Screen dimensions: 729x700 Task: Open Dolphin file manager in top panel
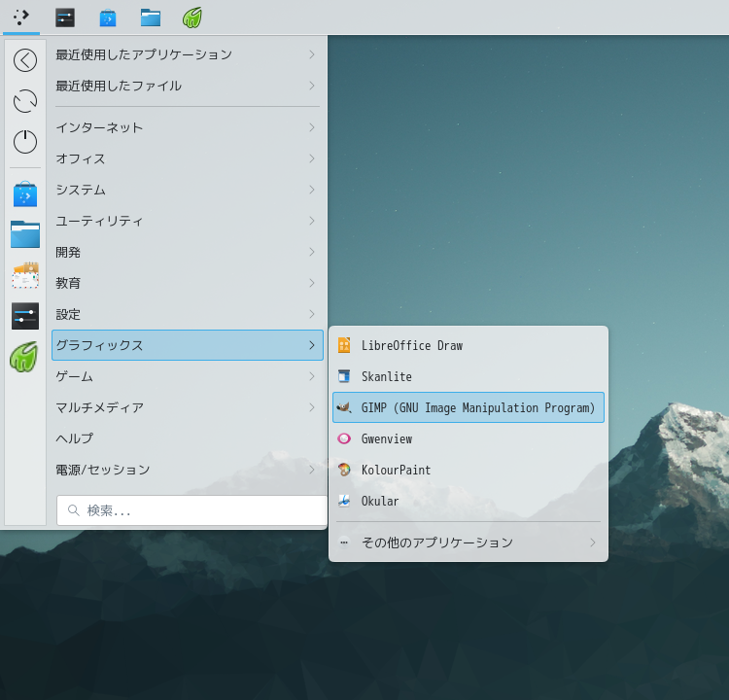151,17
